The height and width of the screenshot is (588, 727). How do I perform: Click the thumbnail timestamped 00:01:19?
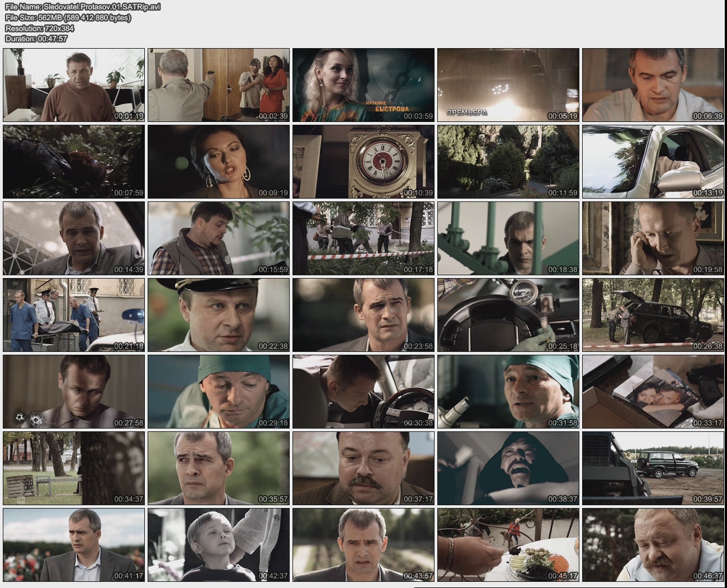tap(73, 85)
